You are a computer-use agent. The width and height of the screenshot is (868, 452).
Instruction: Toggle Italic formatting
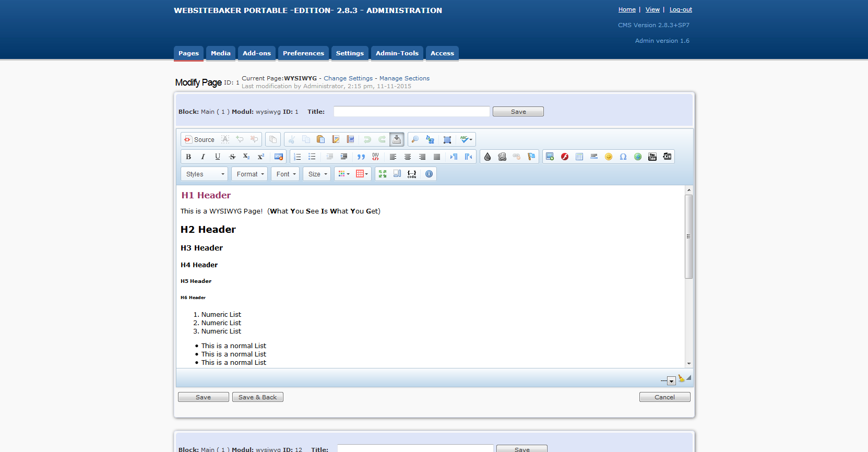pyautogui.click(x=203, y=157)
